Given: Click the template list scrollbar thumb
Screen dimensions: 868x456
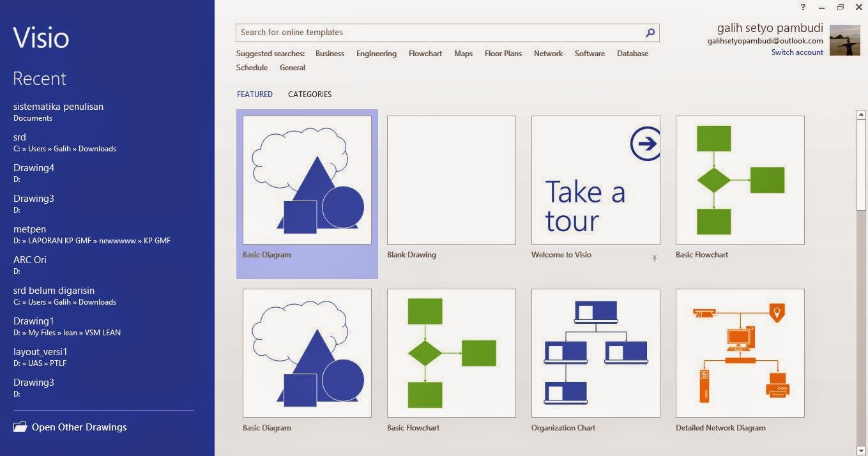Looking at the screenshot, I should 861,165.
